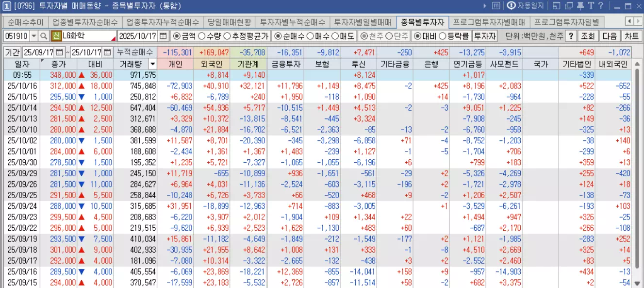Click the calendar icon for the 기간 start date
This screenshot has width=644, height=288.
pos(60,52)
